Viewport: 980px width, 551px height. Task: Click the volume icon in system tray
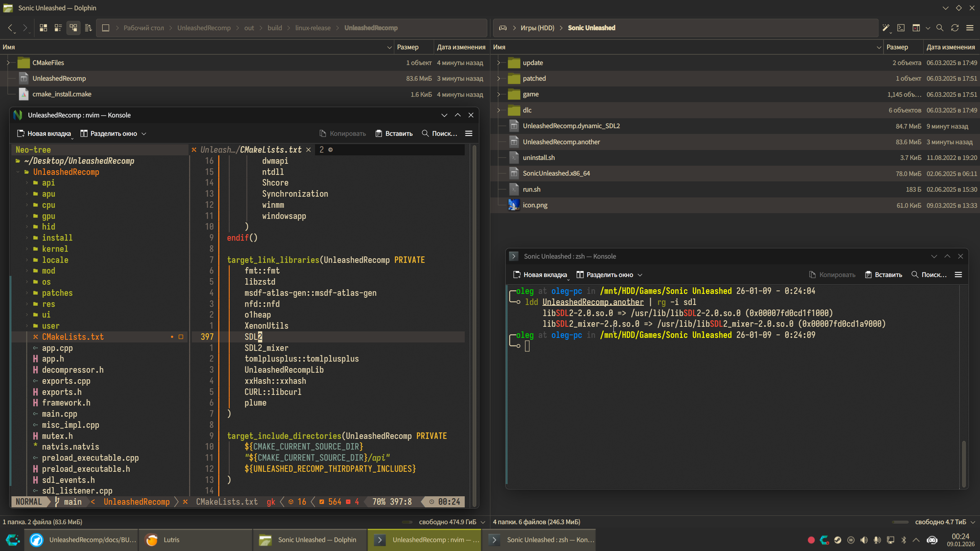[x=864, y=540]
